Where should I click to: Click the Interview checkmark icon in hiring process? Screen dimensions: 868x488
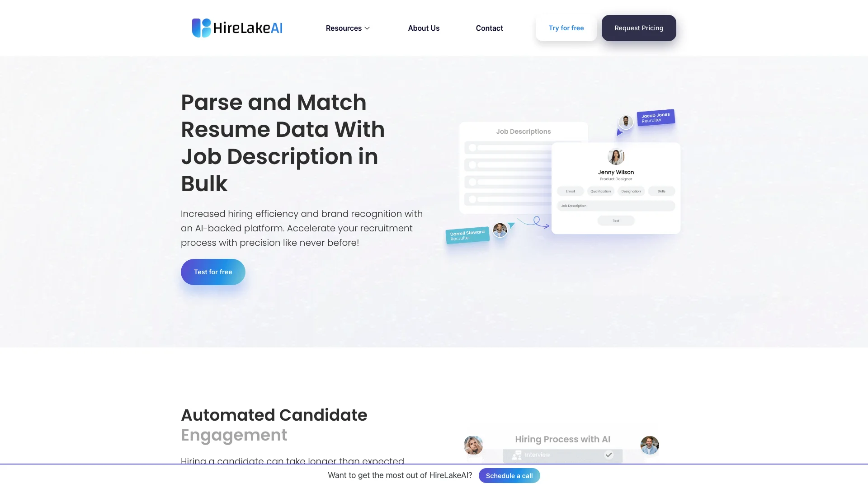point(609,455)
